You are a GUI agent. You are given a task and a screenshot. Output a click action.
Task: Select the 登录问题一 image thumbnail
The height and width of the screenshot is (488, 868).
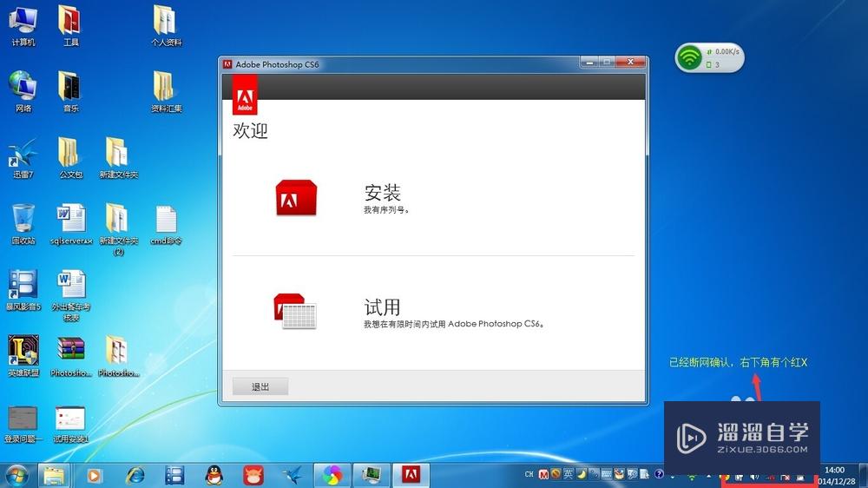[x=23, y=424]
